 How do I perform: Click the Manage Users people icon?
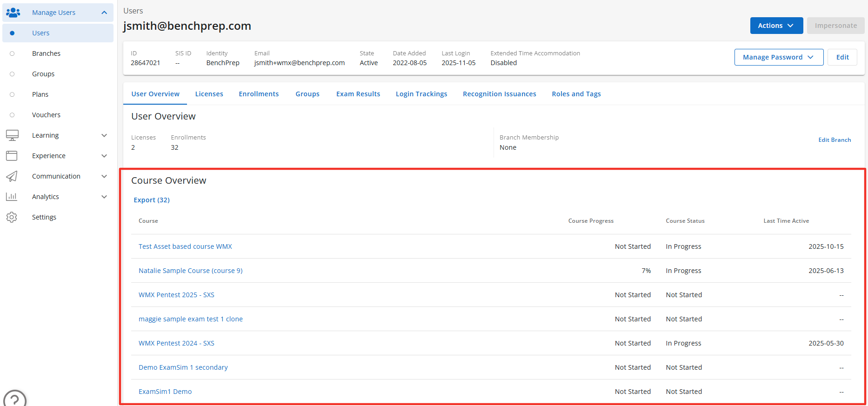pyautogui.click(x=13, y=13)
